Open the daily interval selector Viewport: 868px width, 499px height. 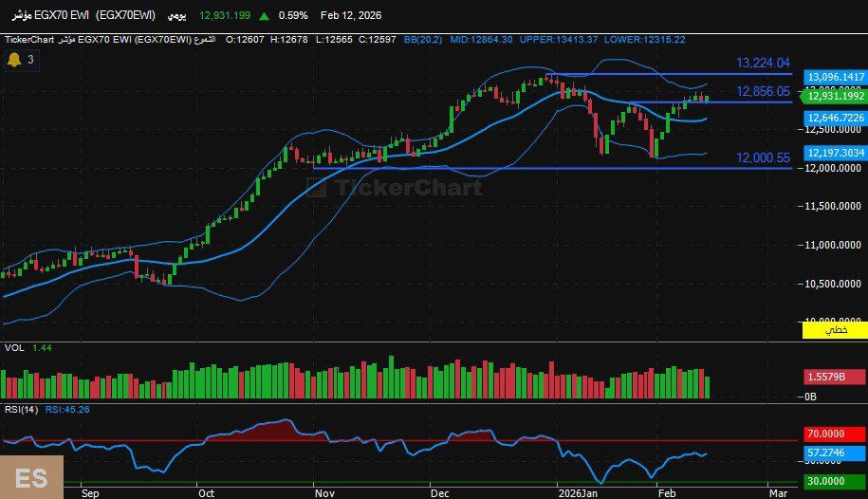click(x=176, y=16)
